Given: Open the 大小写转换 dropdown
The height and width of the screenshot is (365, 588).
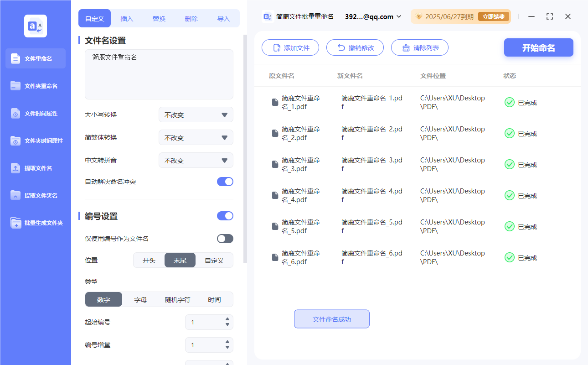Looking at the screenshot, I should click(196, 115).
